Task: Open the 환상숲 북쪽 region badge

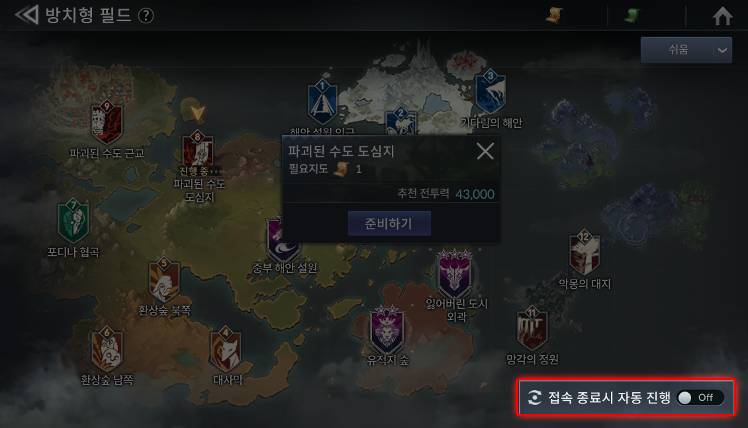Action: click(x=164, y=280)
